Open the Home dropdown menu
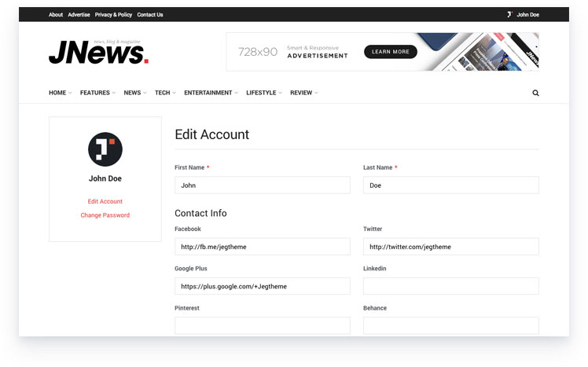The width and height of the screenshot is (588, 367). [x=60, y=93]
